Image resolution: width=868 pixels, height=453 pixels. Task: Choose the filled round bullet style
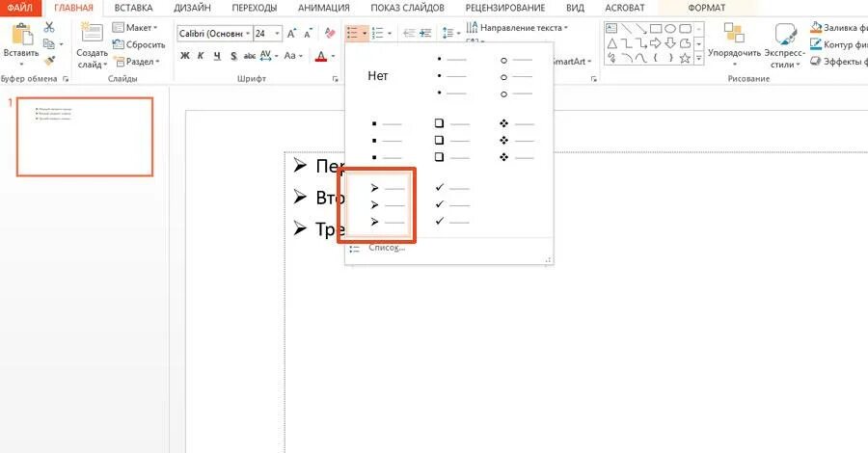coord(451,76)
